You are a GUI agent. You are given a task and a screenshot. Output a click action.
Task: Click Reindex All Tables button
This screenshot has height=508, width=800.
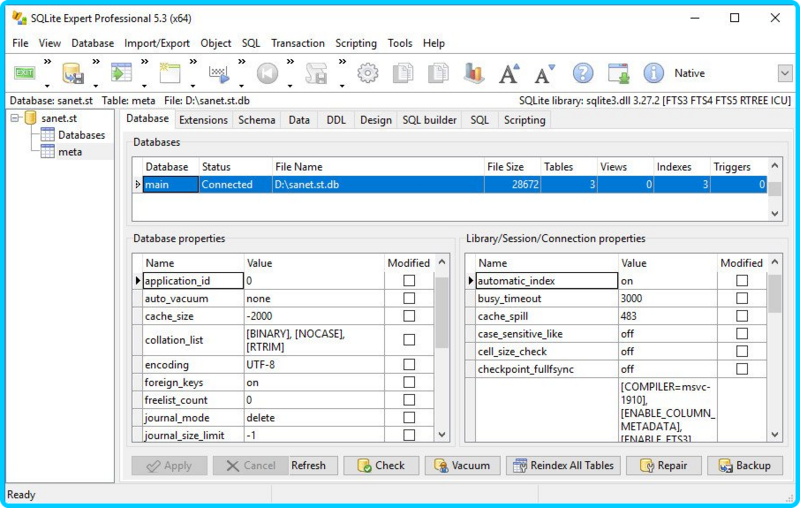(563, 465)
